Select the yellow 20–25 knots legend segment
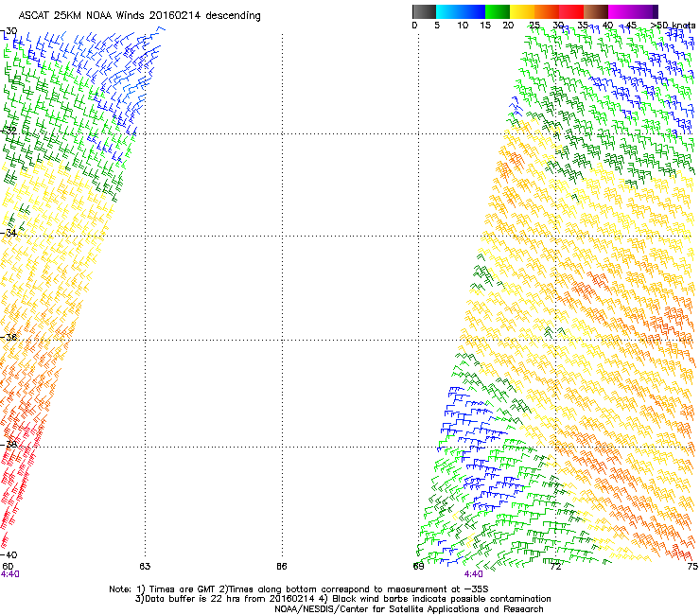Image resolution: width=700 pixels, height=615 pixels. 522,11
